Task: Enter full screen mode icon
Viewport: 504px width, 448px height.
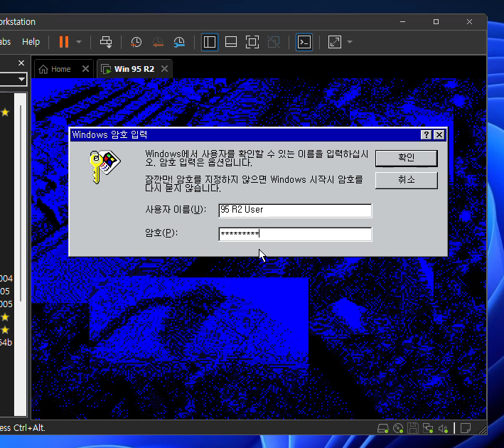Action: pyautogui.click(x=252, y=42)
